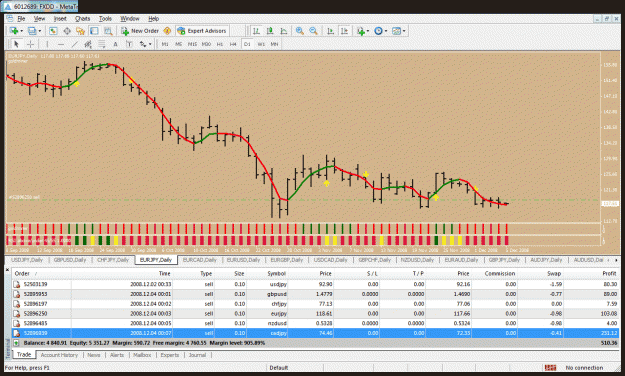Zoom out on the chart
This screenshot has height=376, width=625.
(x=313, y=31)
